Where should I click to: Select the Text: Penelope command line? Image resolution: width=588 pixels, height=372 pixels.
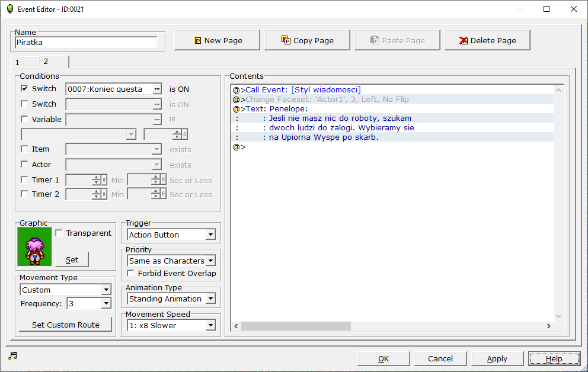(392, 108)
